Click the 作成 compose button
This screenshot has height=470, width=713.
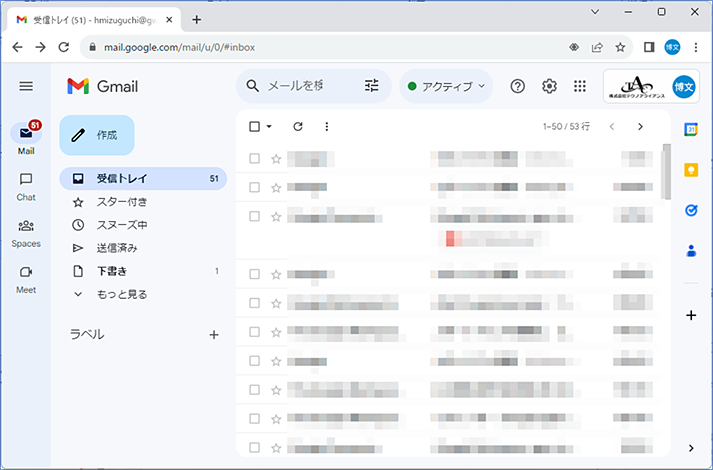pos(97,135)
